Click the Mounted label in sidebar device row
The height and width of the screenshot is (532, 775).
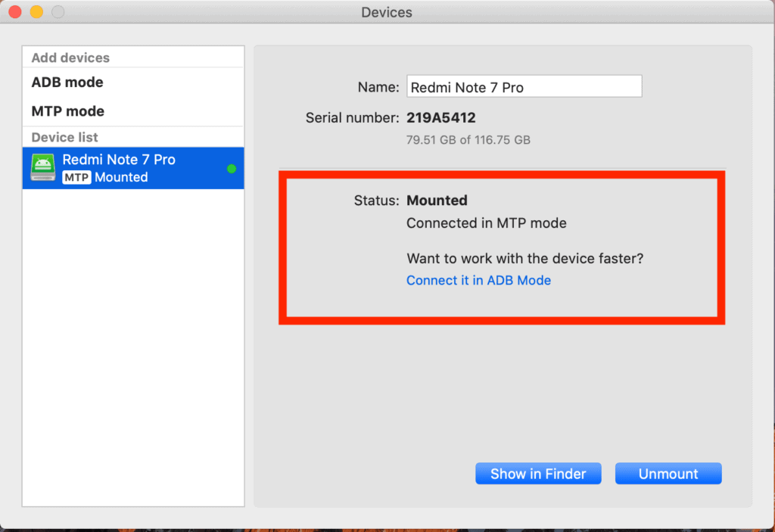(121, 178)
